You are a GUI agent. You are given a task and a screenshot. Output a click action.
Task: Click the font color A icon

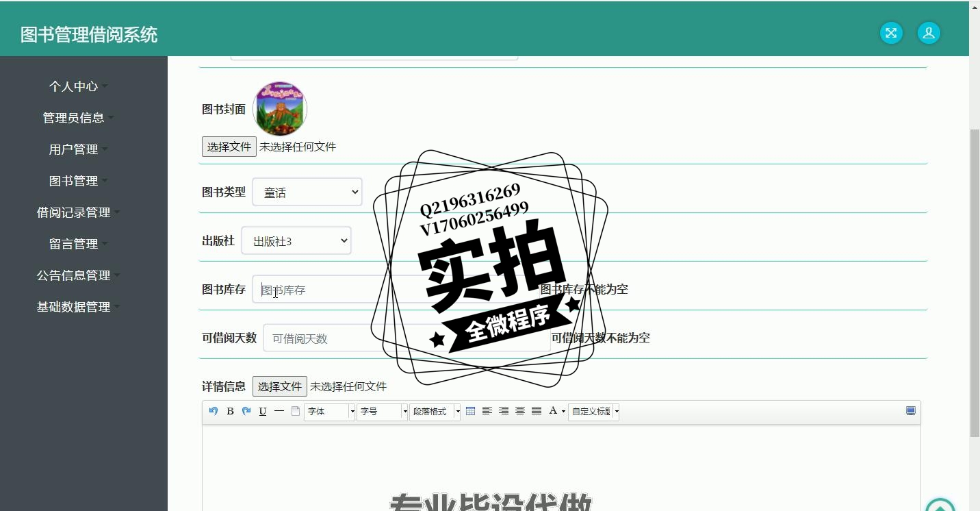[553, 411]
